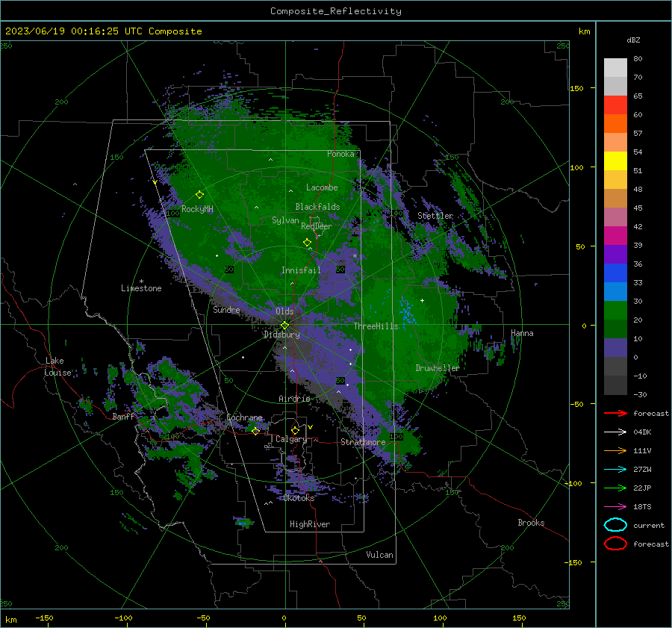Click the Airdrie town label

[294, 399]
